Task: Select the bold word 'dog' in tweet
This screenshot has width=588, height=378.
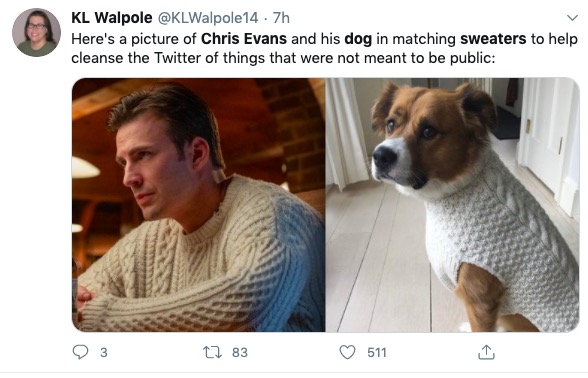Action: point(358,39)
